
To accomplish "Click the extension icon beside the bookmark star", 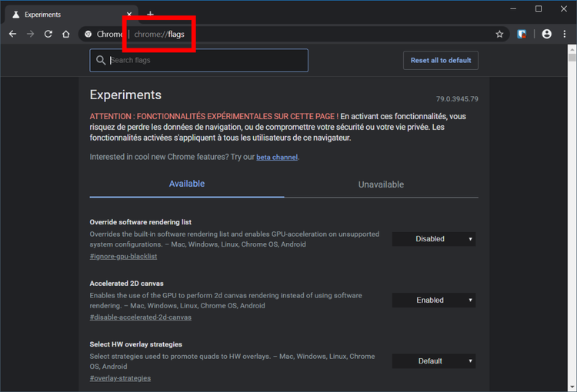I will tap(522, 34).
